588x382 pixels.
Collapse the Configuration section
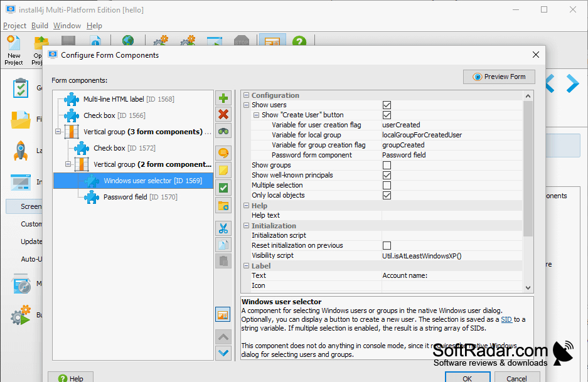[247, 95]
